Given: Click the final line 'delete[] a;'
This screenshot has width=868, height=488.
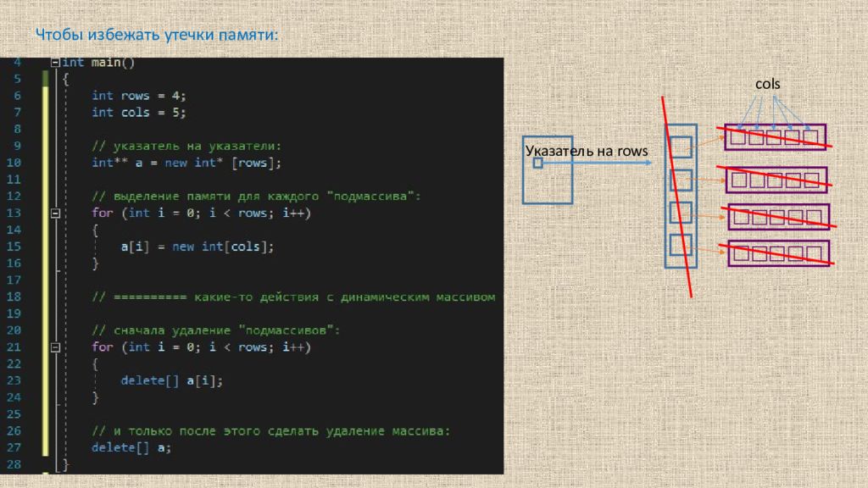Looking at the screenshot, I should [131, 447].
